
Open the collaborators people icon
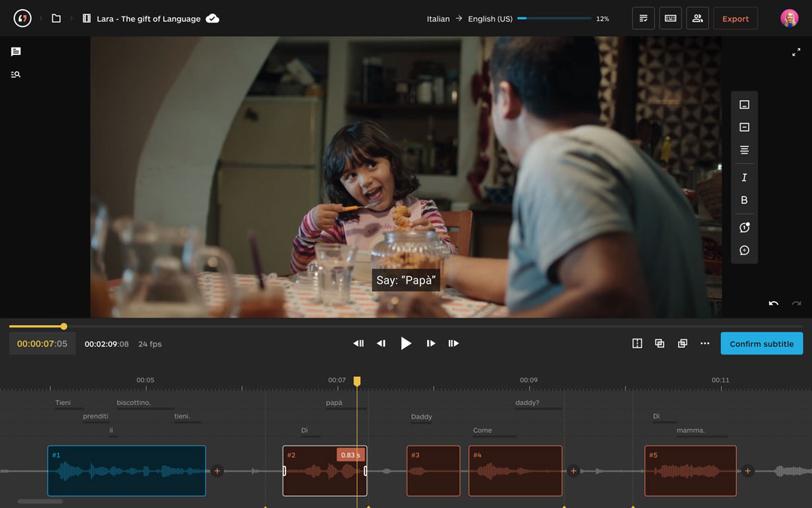pos(698,19)
